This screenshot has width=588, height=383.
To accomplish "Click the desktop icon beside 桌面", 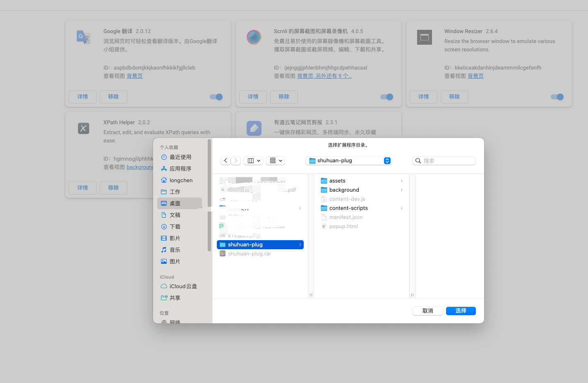I will click(164, 204).
